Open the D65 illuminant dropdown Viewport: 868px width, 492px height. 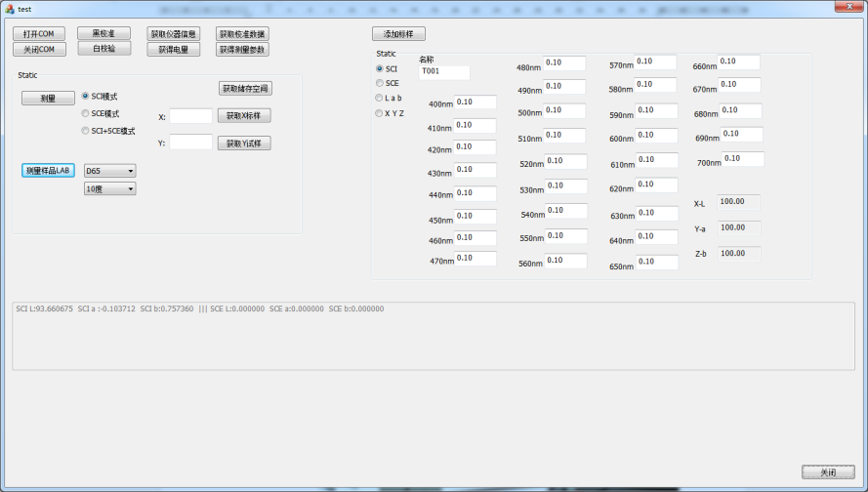pyautogui.click(x=109, y=171)
